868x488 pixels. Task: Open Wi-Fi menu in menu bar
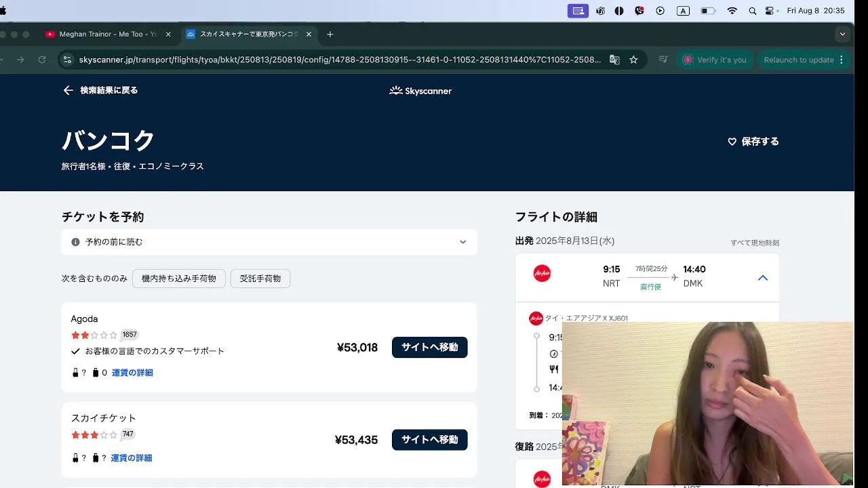(732, 11)
